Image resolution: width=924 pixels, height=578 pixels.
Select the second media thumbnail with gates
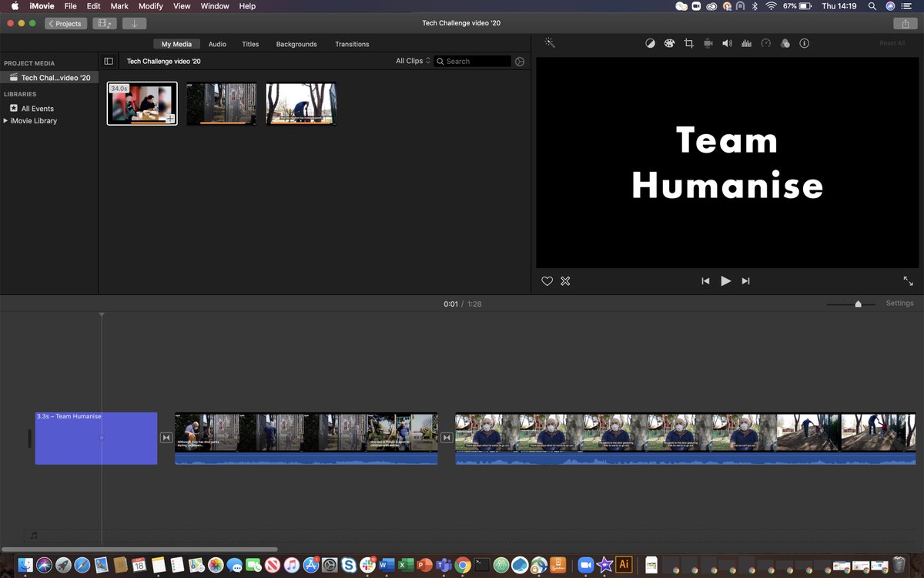222,103
